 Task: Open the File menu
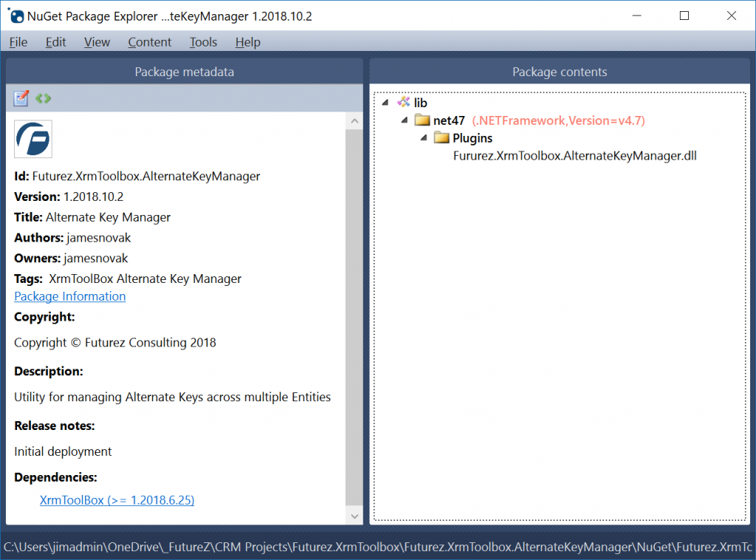(x=18, y=42)
